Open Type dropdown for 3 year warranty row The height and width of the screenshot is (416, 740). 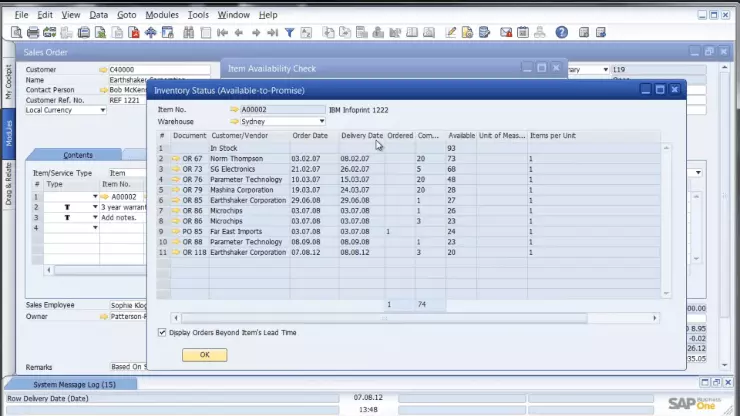[95, 207]
